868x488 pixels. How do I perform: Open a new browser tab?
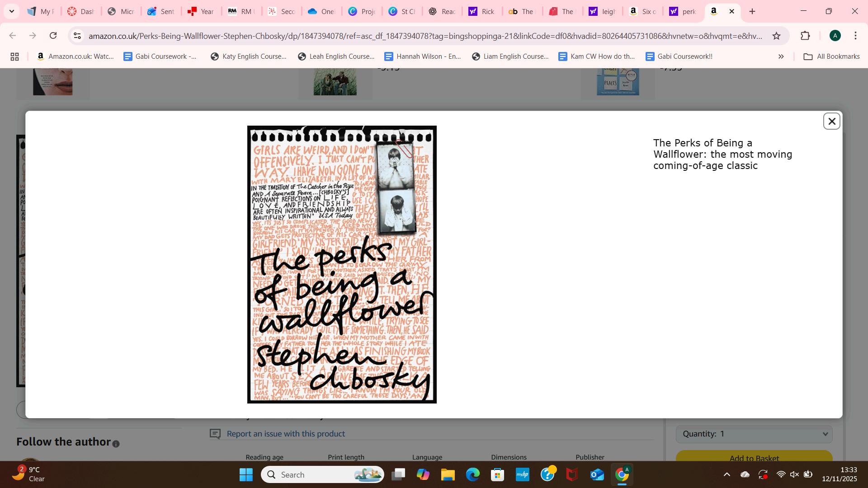752,11
